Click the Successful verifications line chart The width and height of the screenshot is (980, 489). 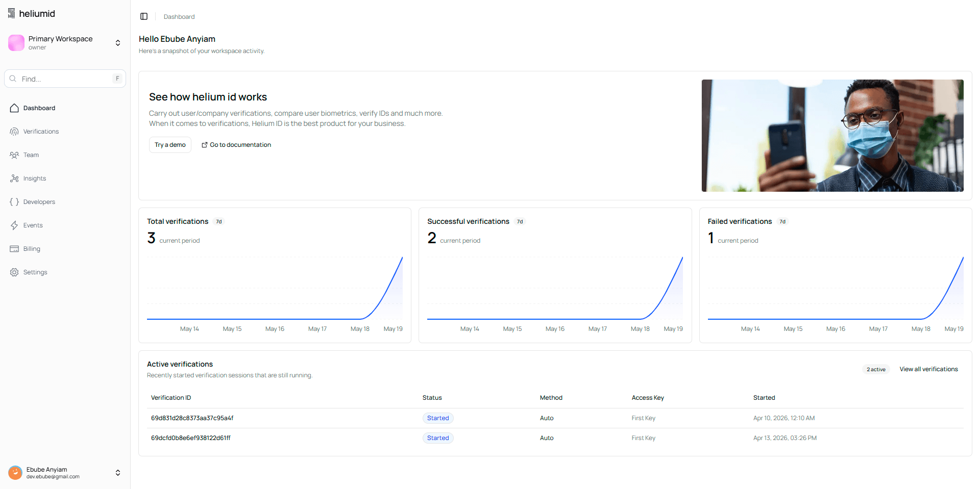(555, 288)
